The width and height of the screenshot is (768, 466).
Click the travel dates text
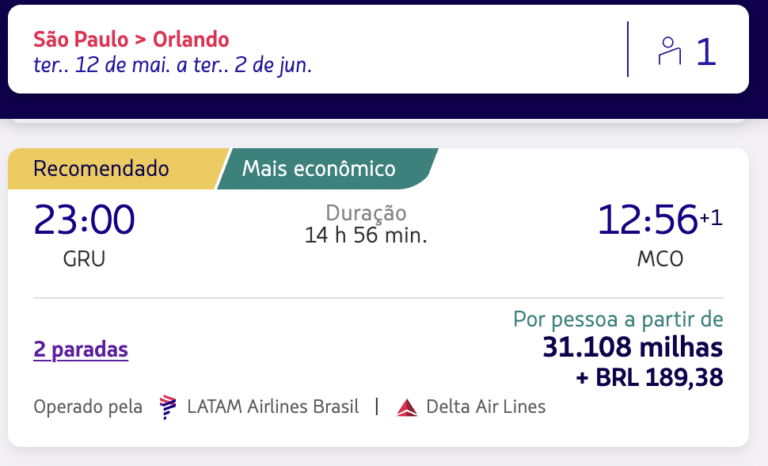pos(172,65)
